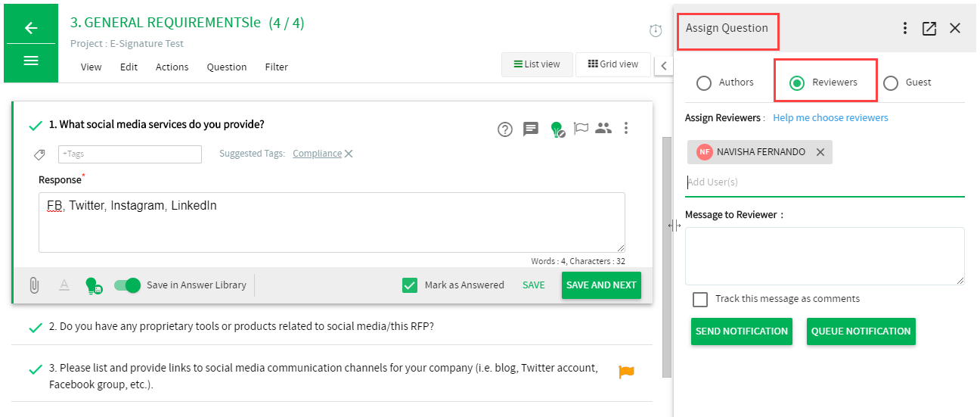Pop out the Assign Question panel
Viewport: 980px width, 417px height.
pyautogui.click(x=929, y=28)
